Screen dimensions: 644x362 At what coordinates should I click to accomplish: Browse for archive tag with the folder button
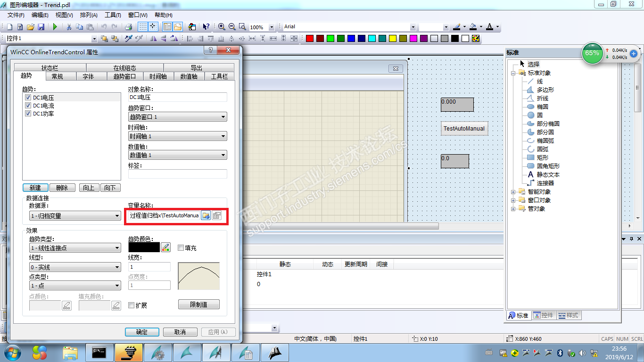point(206,215)
